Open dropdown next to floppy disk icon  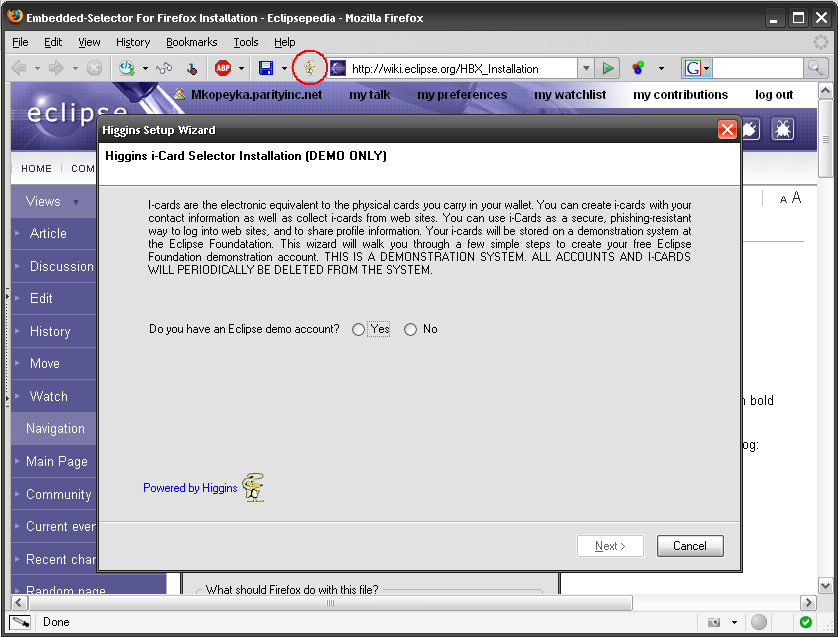coord(284,68)
